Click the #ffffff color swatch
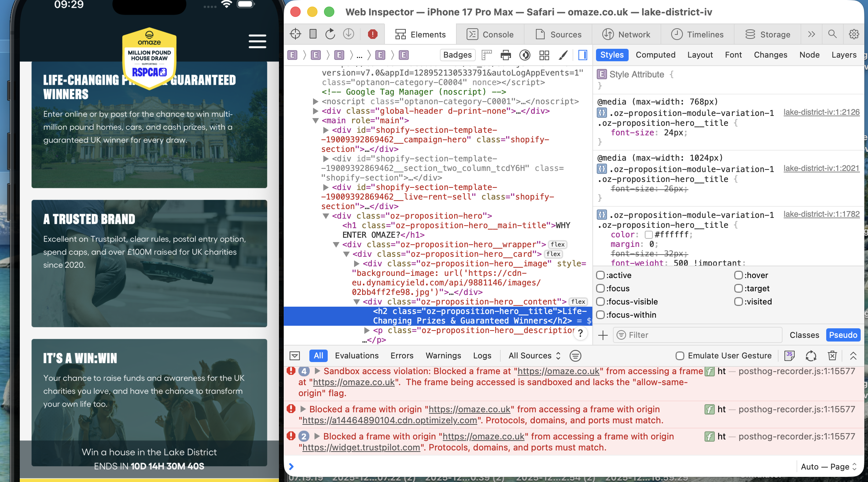Viewport: 868px width, 482px height. click(x=648, y=234)
